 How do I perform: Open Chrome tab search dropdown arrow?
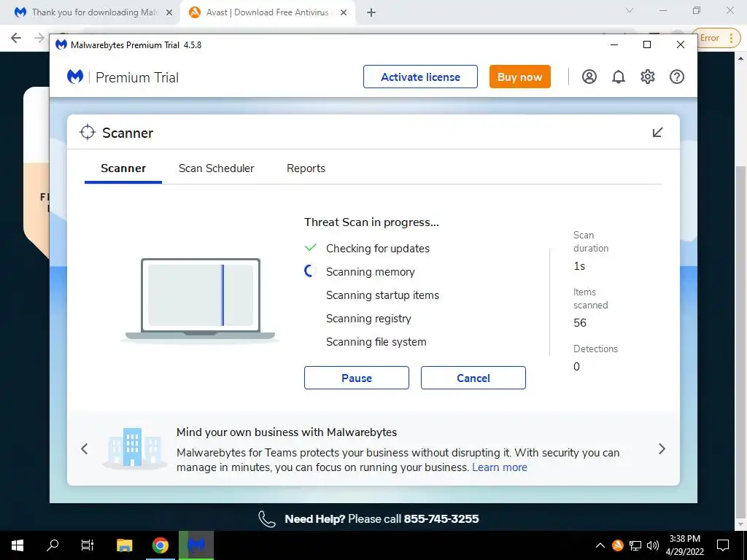coord(629,10)
